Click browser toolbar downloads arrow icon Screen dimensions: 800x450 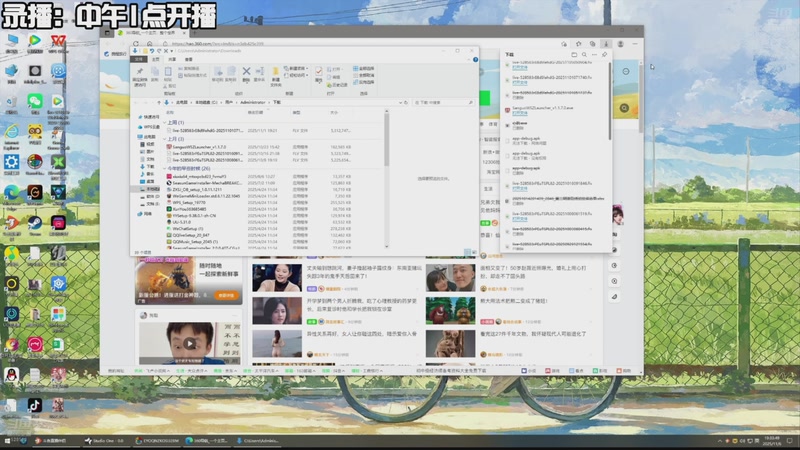point(606,44)
